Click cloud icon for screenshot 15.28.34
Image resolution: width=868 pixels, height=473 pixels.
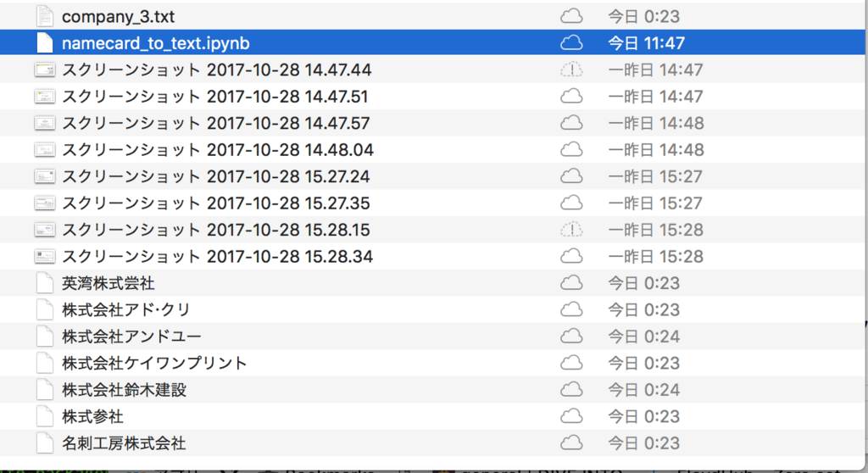coord(571,256)
